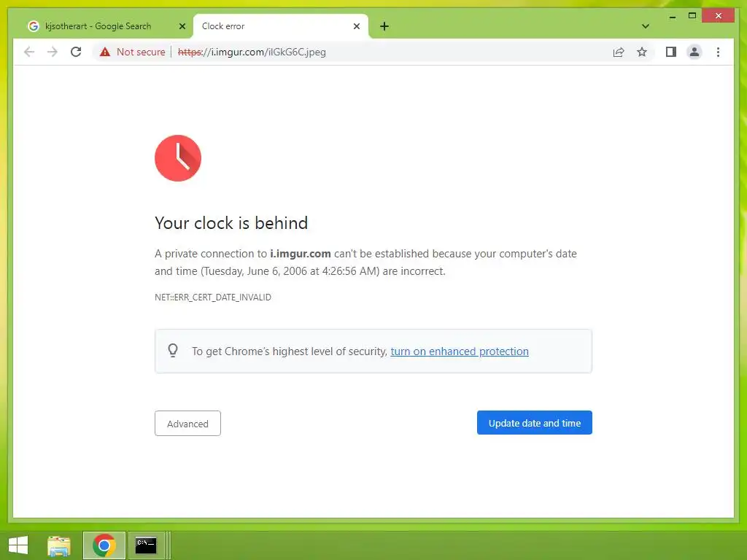Image resolution: width=747 pixels, height=560 pixels.
Task: Click the Google favicon on first tab
Action: pyautogui.click(x=34, y=26)
